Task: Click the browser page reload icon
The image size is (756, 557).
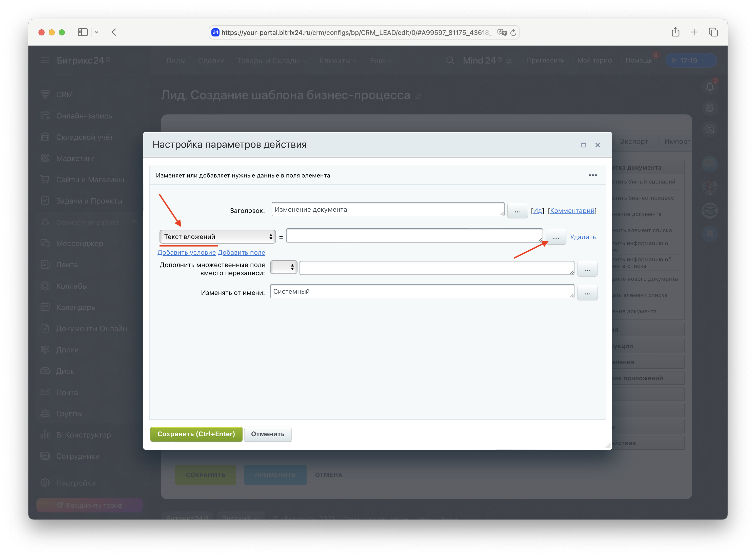Action: [513, 33]
